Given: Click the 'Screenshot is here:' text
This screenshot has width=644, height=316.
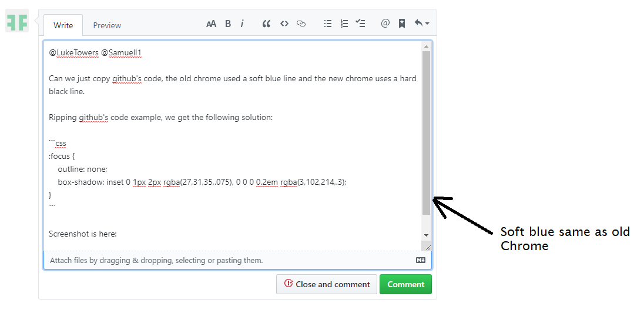Looking at the screenshot, I should (x=83, y=234).
